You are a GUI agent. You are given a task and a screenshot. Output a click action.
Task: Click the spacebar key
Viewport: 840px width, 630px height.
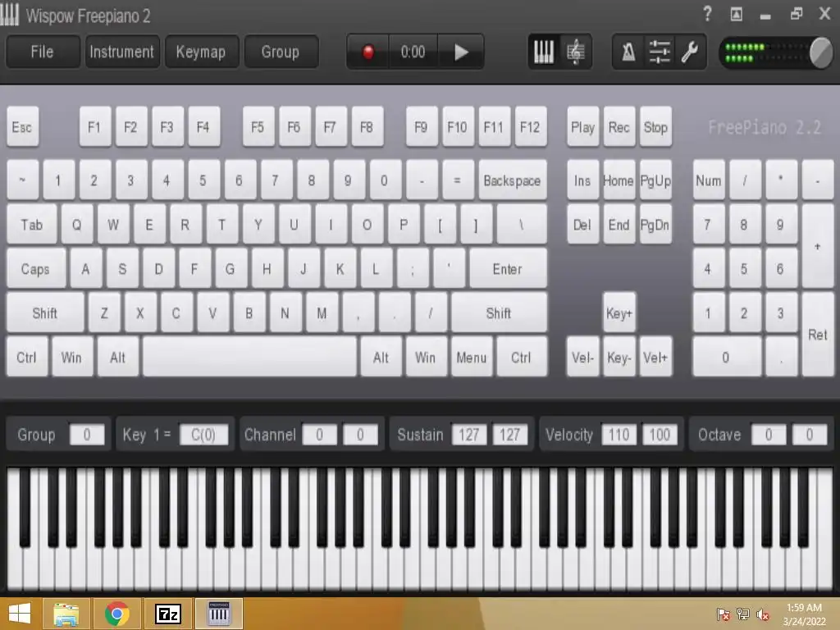tap(249, 358)
